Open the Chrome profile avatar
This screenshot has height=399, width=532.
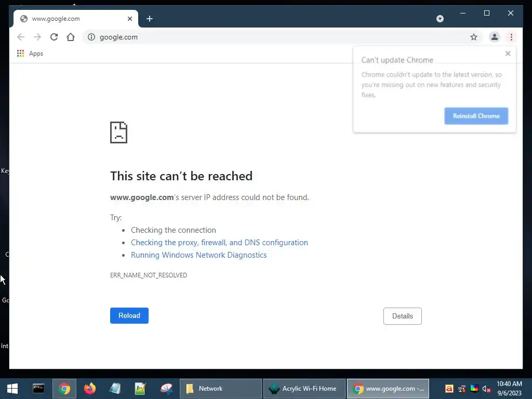click(495, 37)
